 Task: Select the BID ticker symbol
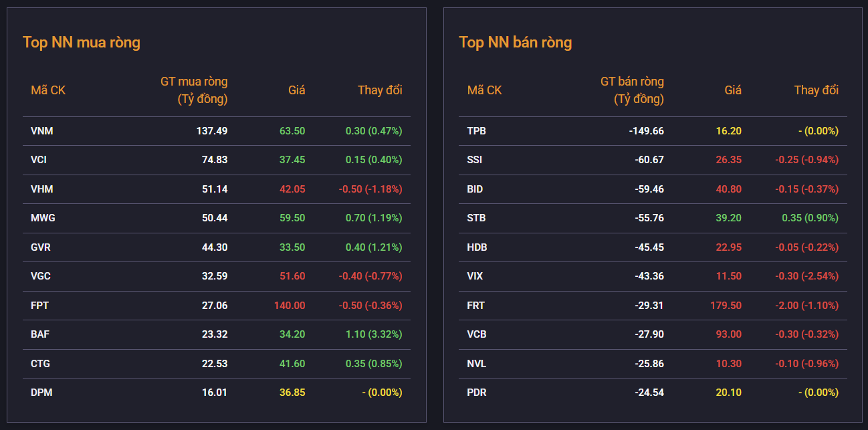point(475,189)
